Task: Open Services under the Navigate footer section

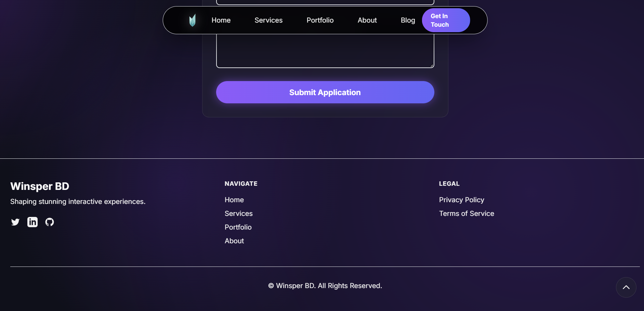Action: [x=238, y=213]
